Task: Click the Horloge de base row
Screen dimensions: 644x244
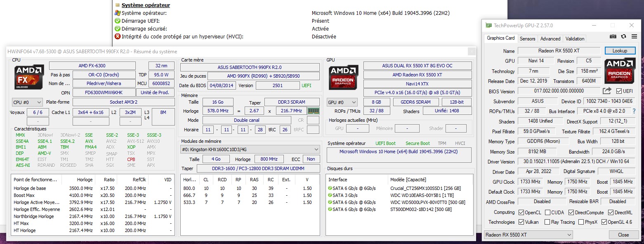Action: (93, 188)
